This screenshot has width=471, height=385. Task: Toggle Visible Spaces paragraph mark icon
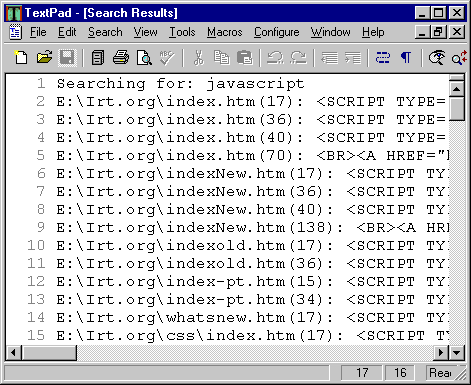coord(406,58)
